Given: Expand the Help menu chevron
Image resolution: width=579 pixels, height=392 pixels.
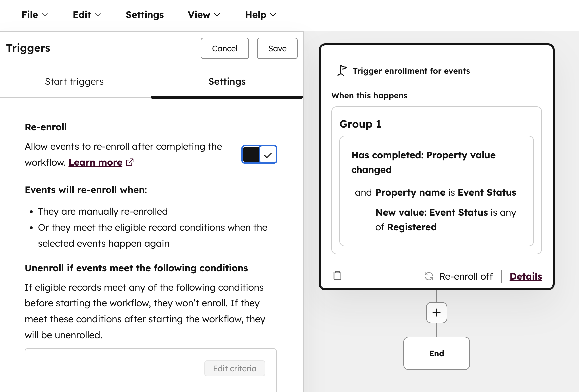Looking at the screenshot, I should pyautogui.click(x=273, y=15).
